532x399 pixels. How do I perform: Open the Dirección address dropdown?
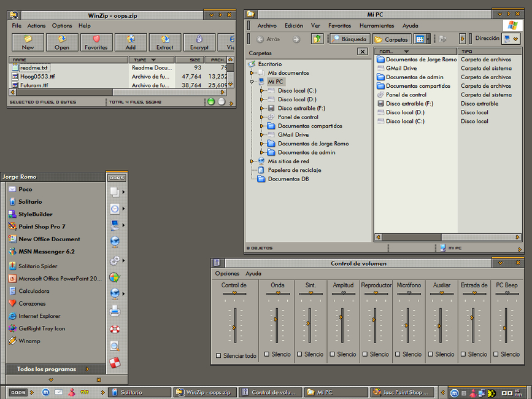pyautogui.click(x=515, y=39)
